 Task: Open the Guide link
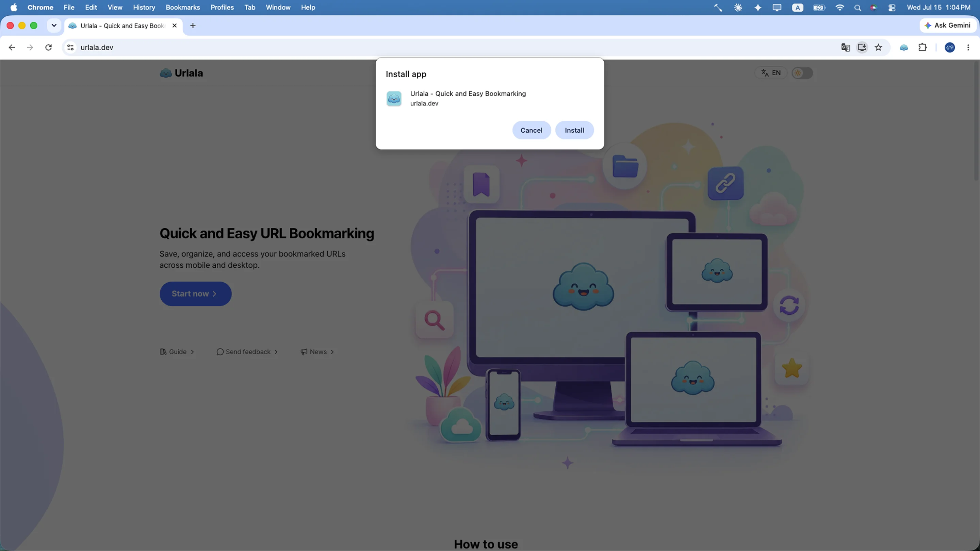click(x=177, y=352)
